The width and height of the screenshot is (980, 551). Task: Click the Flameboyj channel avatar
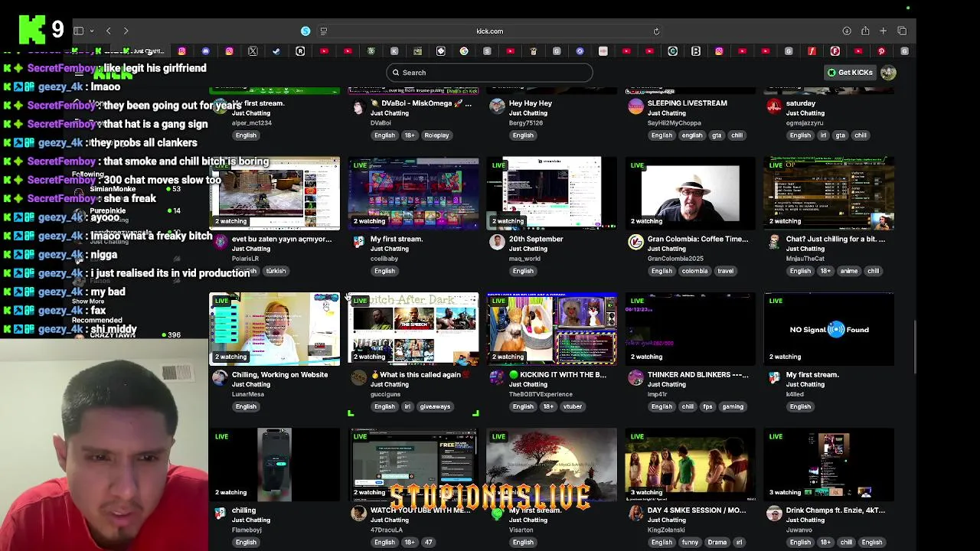[x=220, y=514]
